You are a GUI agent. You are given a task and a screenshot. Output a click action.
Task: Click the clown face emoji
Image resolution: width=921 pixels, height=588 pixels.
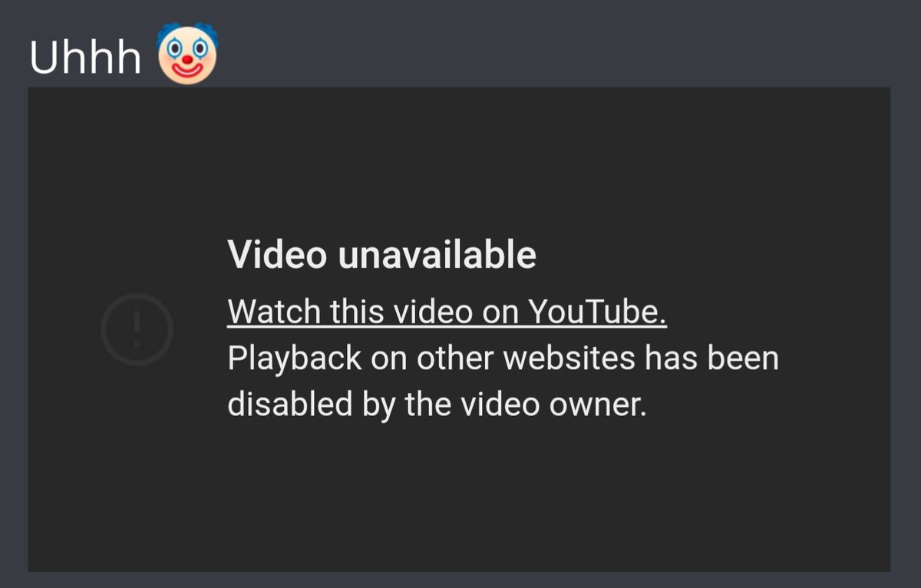(187, 52)
